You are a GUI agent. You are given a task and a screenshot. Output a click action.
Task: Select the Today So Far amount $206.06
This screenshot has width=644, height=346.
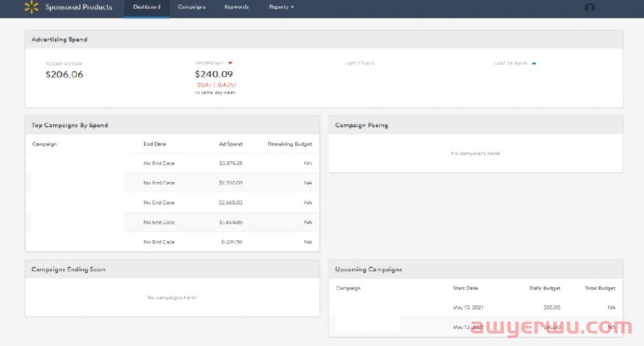64,74
